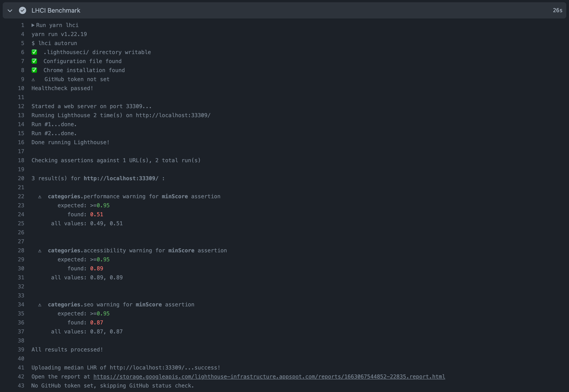Click line number 22 for performance warning
Screen dimensions: 569x392
tap(21, 196)
